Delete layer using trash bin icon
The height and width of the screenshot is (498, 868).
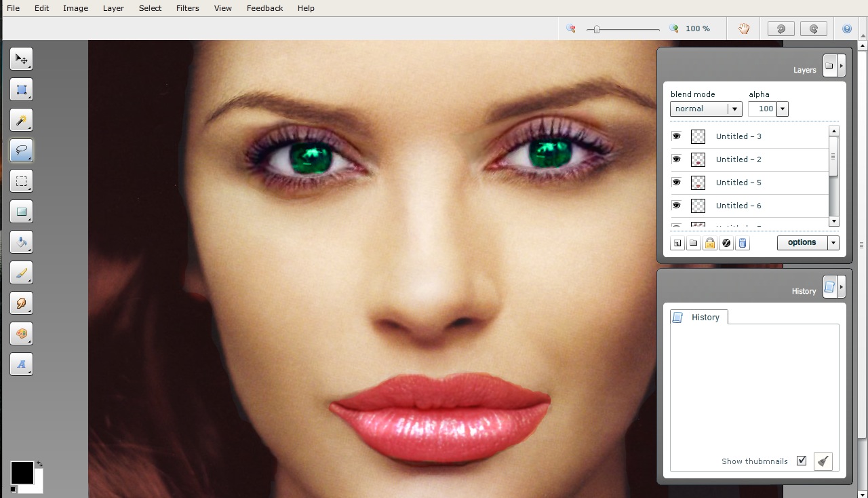click(x=743, y=243)
